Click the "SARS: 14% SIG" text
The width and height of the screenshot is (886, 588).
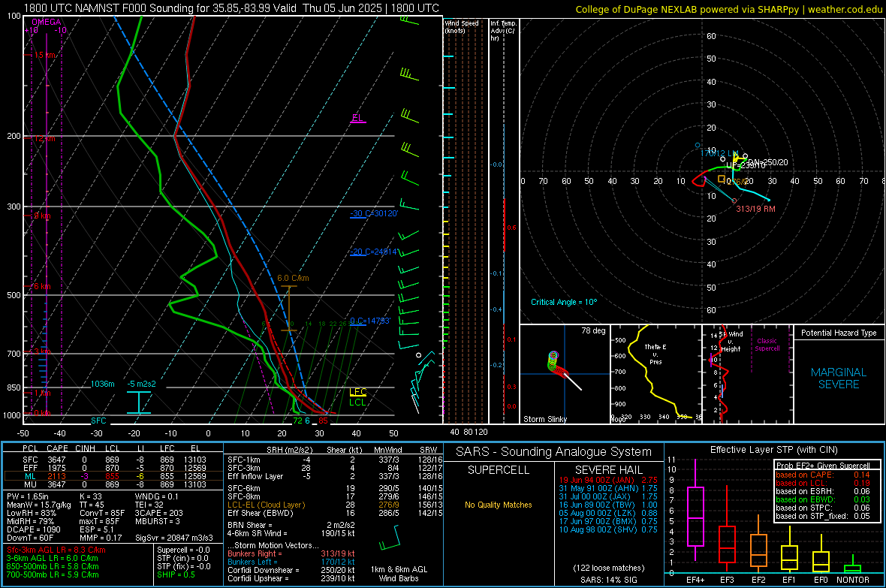click(x=608, y=580)
